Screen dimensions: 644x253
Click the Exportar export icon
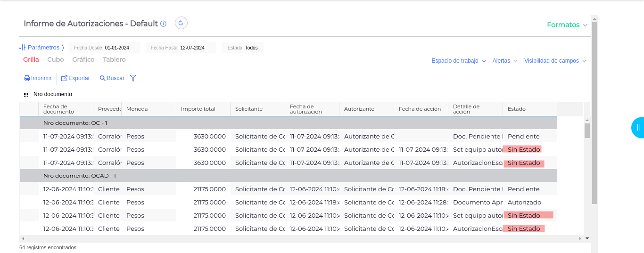coord(65,78)
